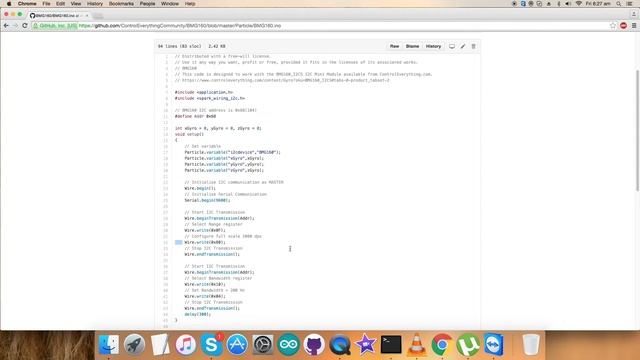This screenshot has height=360, width=640.
Task: Go forward with the browser forward arrow
Action: click(16, 25)
